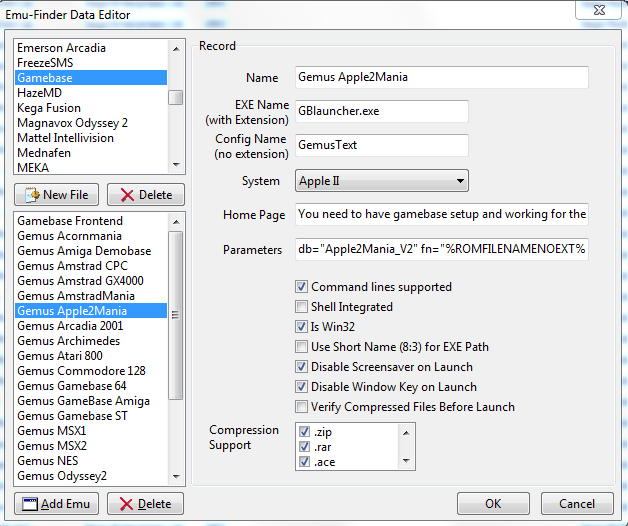Uncheck .ace compression support

coord(304,462)
